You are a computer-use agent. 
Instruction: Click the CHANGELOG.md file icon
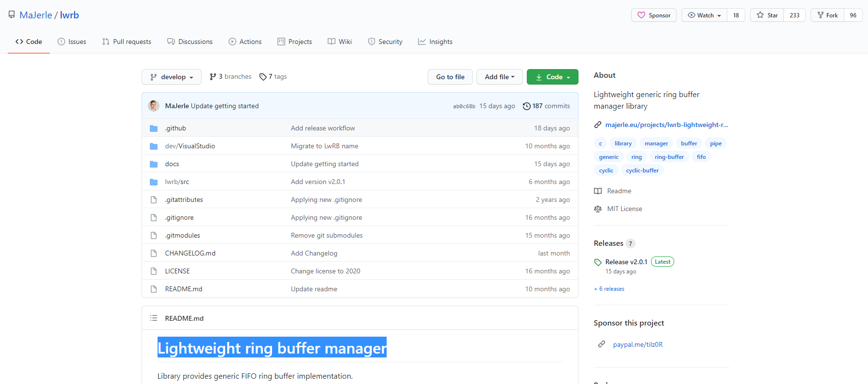154,254
